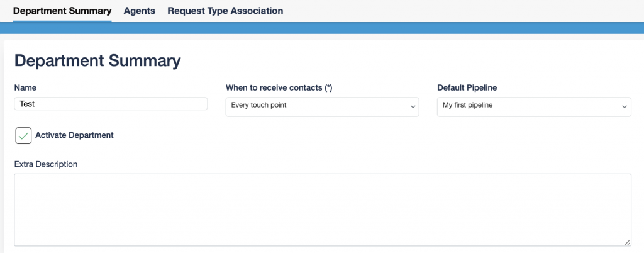The height and width of the screenshot is (253, 644).
Task: Click the Name field label
Action: point(25,87)
